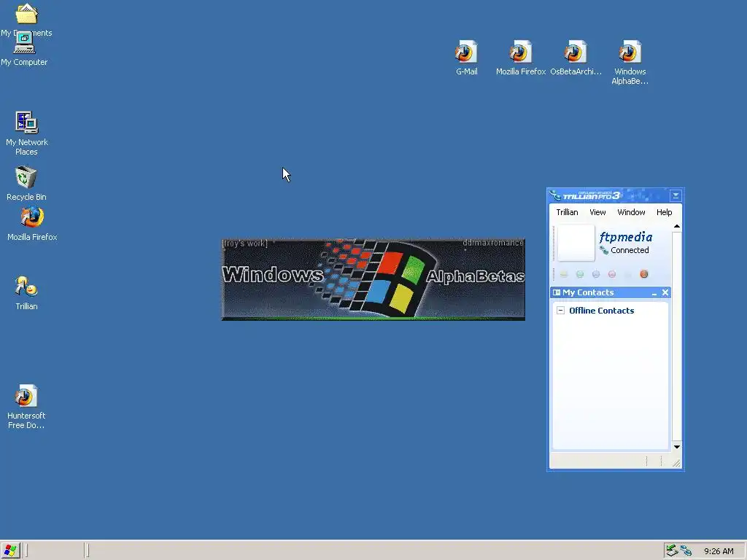This screenshot has width=747, height=560.
Task: Open the Trillian title bar dropdown arrow
Action: pos(676,195)
